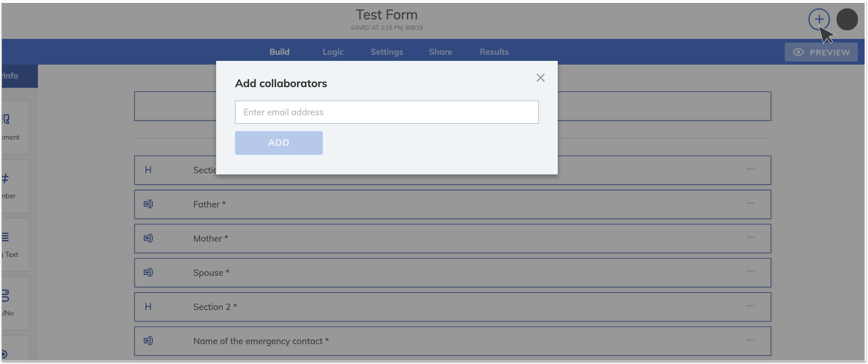
Task: Select the Section 2 * heading row
Action: [452, 307]
